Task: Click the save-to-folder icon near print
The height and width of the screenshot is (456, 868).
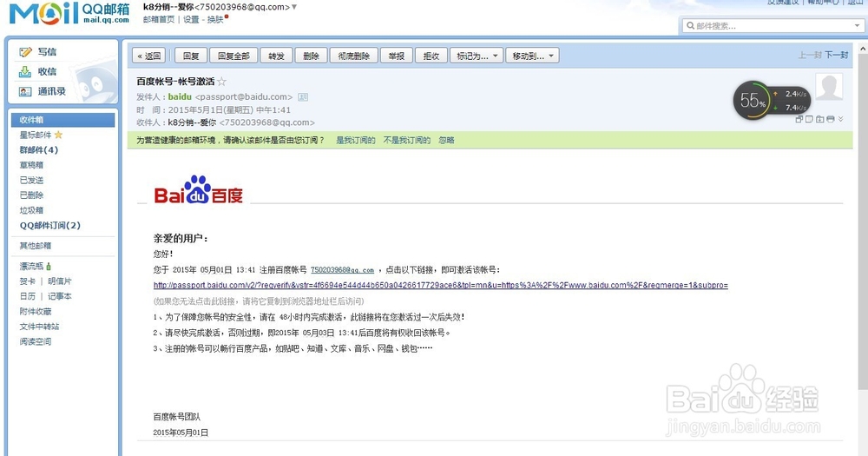Action: [820, 119]
